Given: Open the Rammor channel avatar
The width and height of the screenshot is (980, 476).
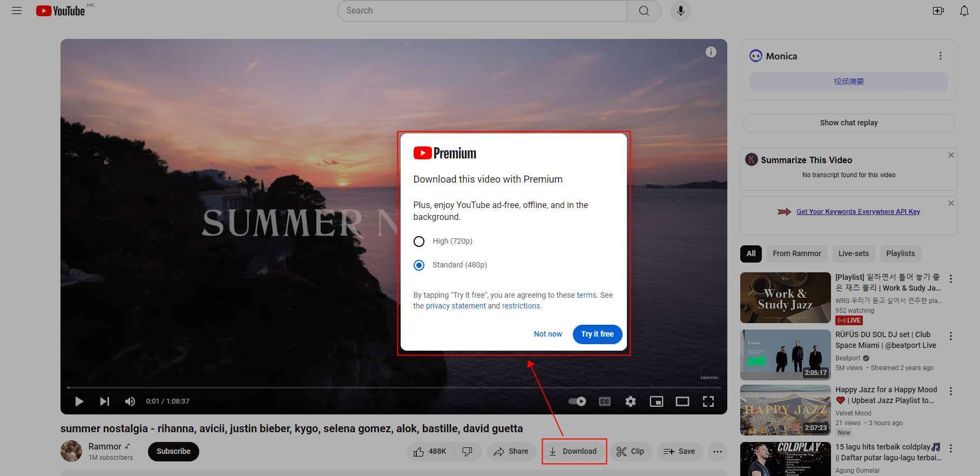Looking at the screenshot, I should coord(71,451).
